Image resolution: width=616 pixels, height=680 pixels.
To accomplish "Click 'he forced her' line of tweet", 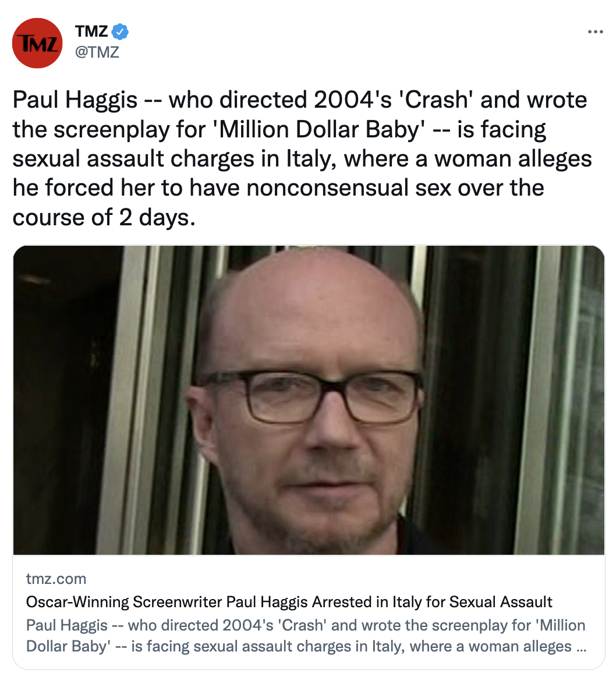I will click(x=278, y=188).
